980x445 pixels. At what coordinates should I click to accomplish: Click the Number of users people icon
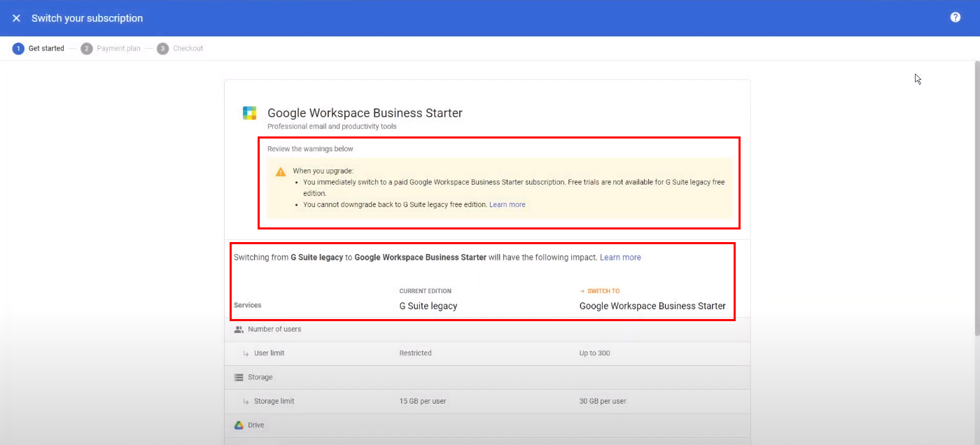click(239, 330)
